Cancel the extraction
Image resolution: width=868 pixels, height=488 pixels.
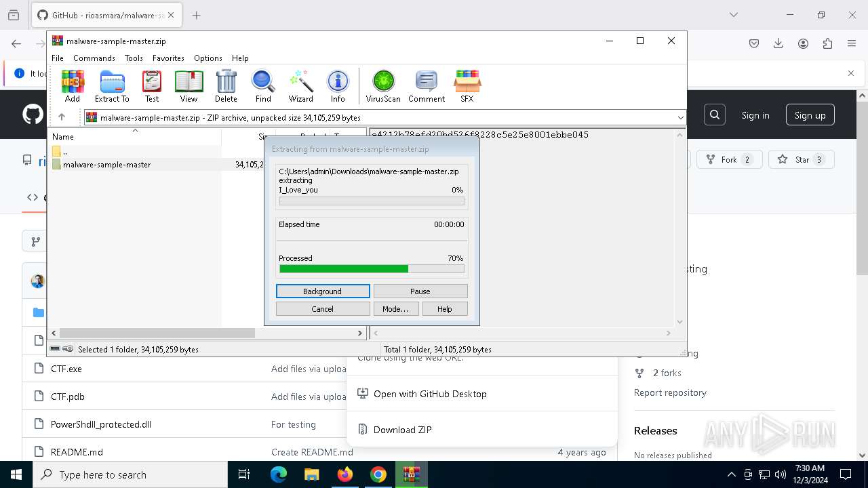click(323, 309)
